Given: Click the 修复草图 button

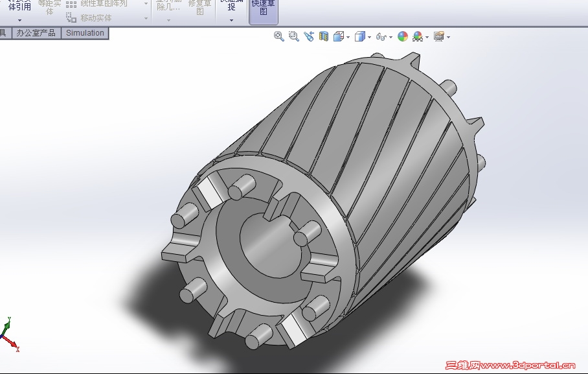Looking at the screenshot, I should point(200,8).
